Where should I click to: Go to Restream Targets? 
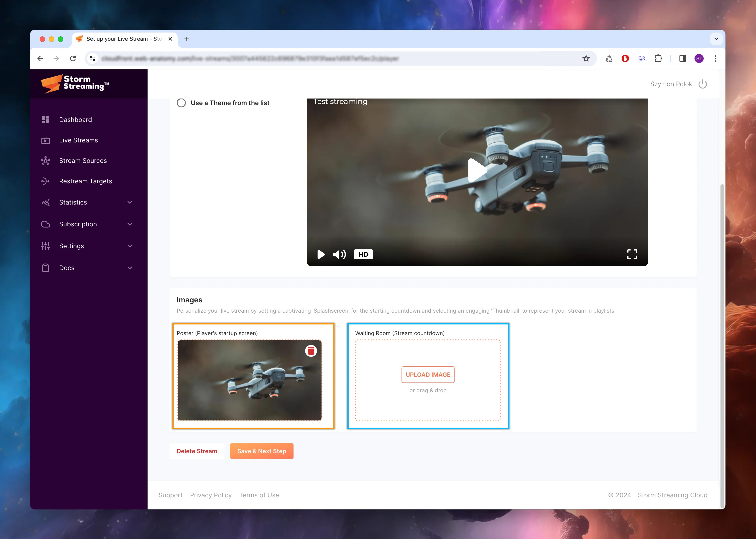pyautogui.click(x=86, y=181)
